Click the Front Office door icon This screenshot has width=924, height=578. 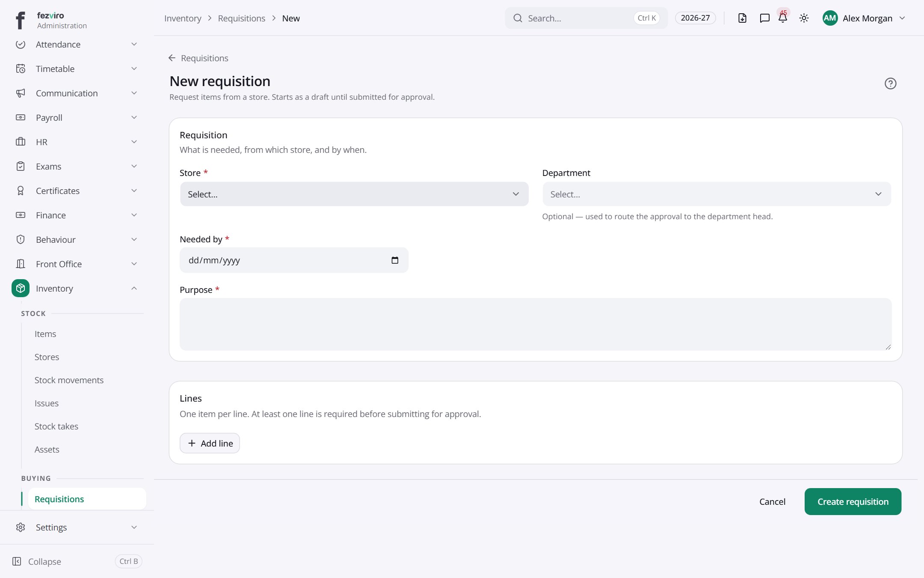tap(21, 264)
